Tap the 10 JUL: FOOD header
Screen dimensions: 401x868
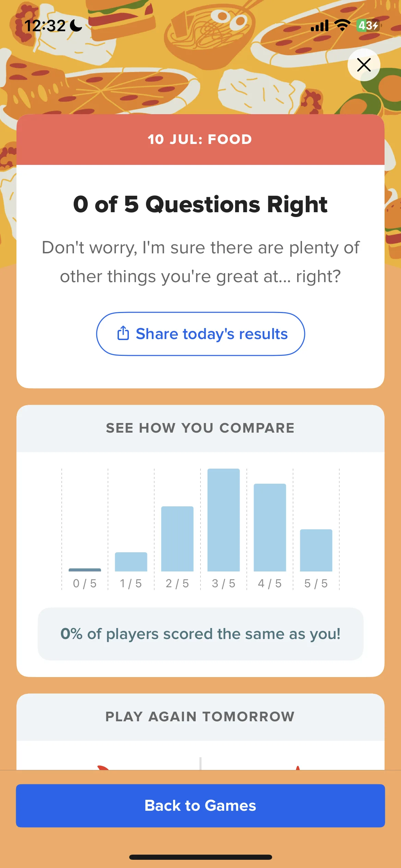tap(200, 140)
